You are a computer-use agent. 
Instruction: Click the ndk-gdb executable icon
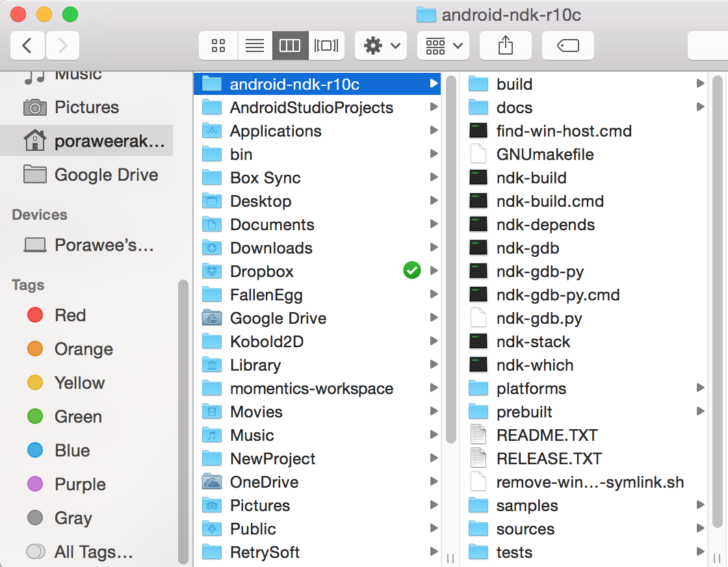[x=478, y=248]
